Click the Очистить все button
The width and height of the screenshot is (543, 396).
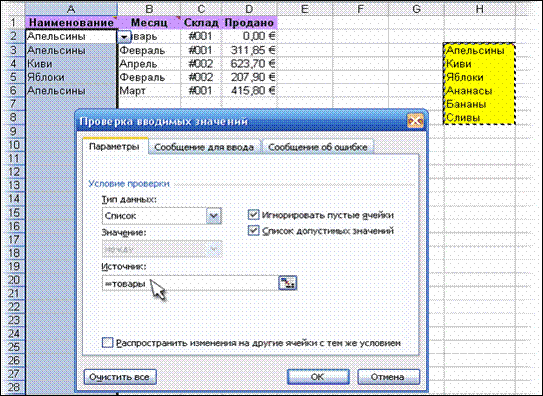point(120,377)
